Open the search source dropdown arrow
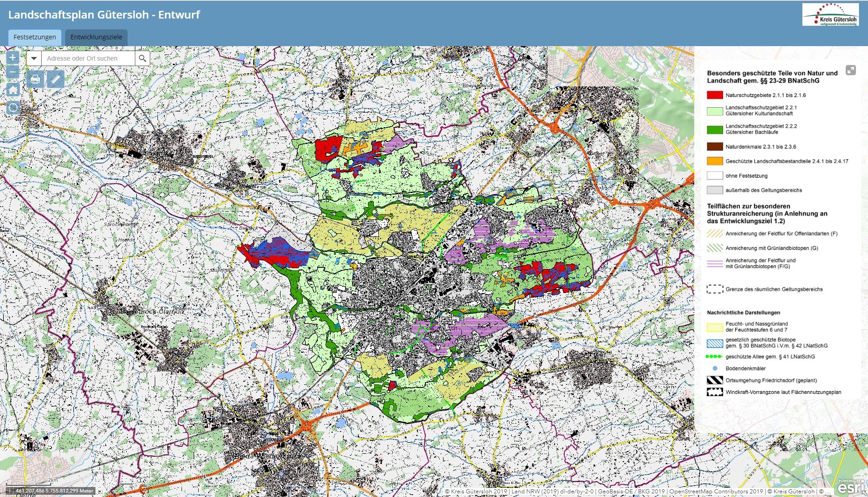The image size is (868, 497). (34, 58)
